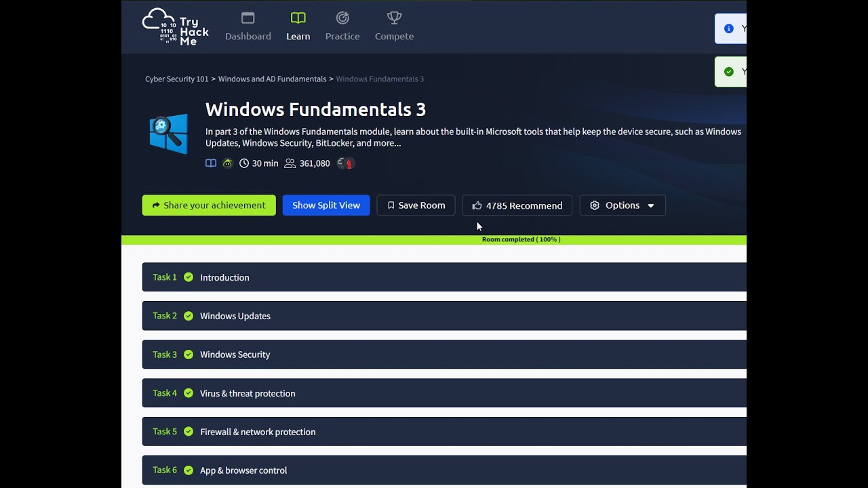The width and height of the screenshot is (868, 488).
Task: Click the Windows room logo image
Action: pyautogui.click(x=169, y=134)
